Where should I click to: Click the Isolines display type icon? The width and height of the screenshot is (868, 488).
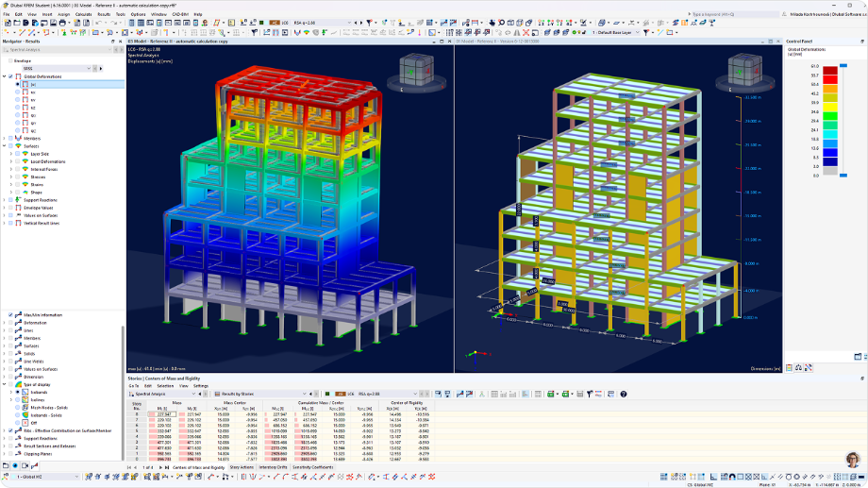click(25, 400)
